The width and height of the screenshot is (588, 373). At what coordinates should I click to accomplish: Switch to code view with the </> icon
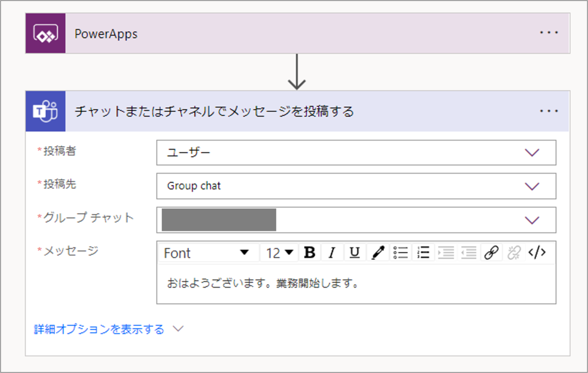coord(537,253)
